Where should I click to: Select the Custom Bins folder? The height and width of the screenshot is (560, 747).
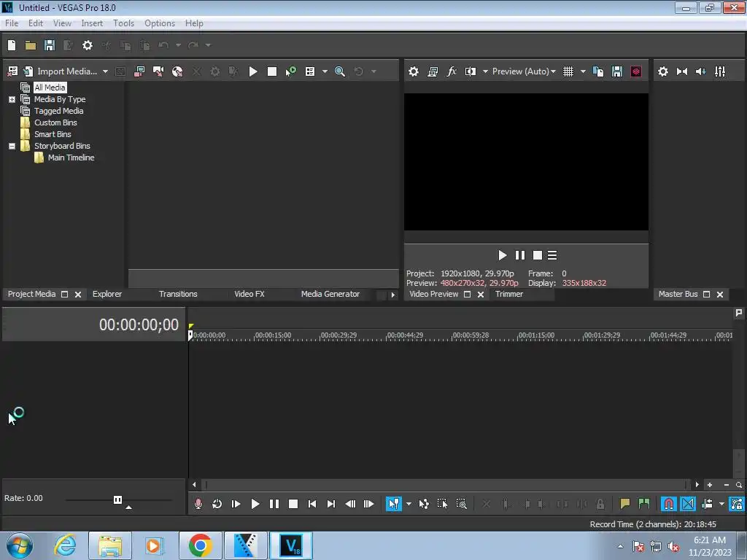pyautogui.click(x=55, y=122)
